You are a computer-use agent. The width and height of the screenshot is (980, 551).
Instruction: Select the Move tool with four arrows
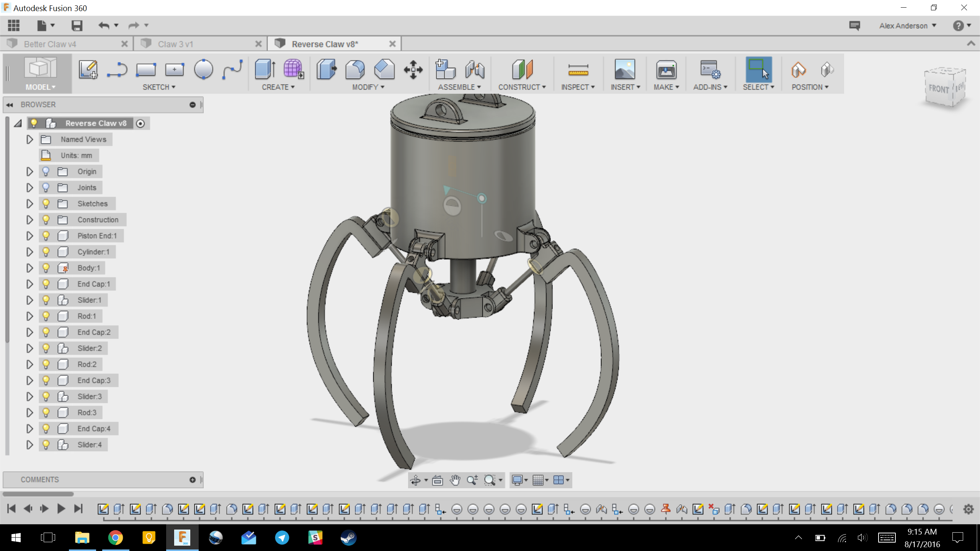(413, 70)
